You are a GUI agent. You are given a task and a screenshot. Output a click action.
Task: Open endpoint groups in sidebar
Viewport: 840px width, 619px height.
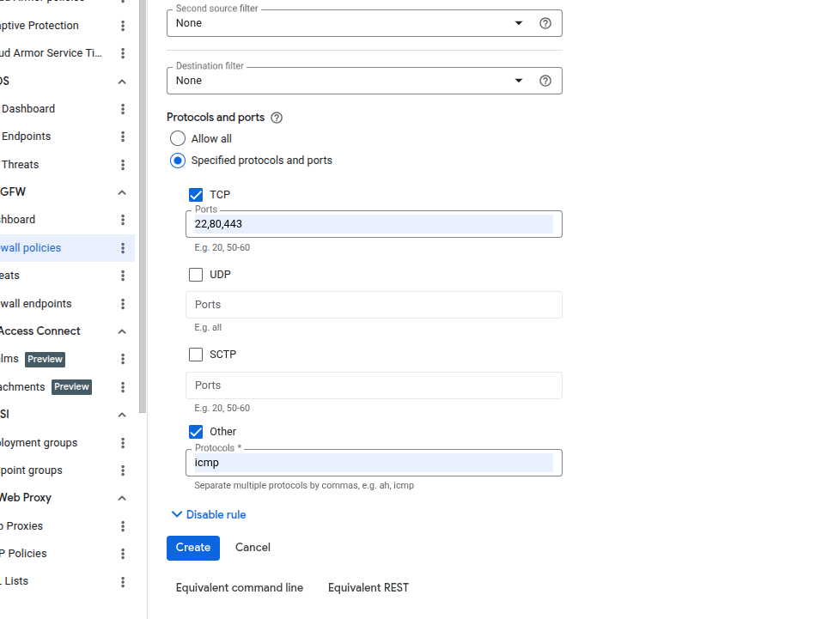click(x=31, y=470)
